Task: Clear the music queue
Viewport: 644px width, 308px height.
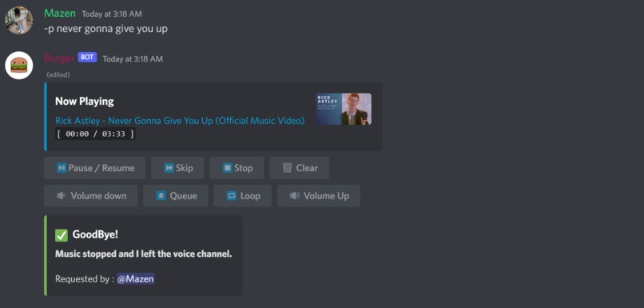Action: pos(299,168)
